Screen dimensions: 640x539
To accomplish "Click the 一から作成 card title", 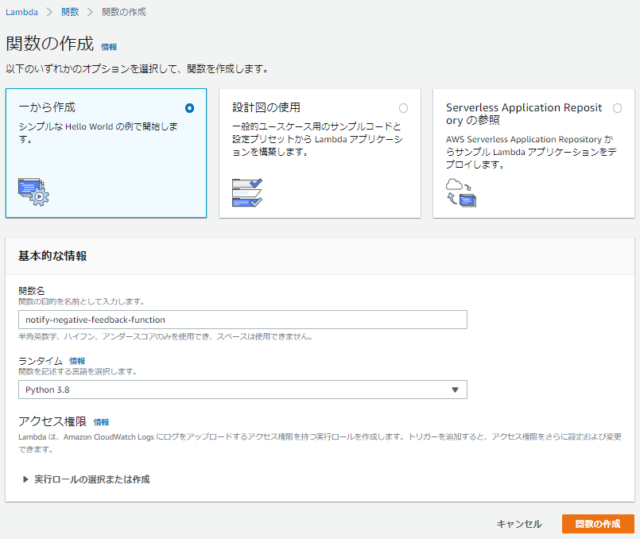I will click(47, 107).
